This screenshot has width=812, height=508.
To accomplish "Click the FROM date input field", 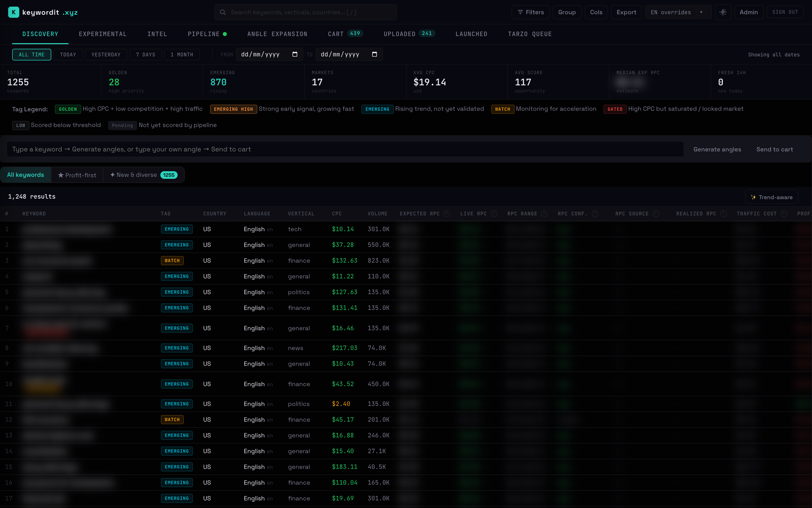I will [269, 54].
